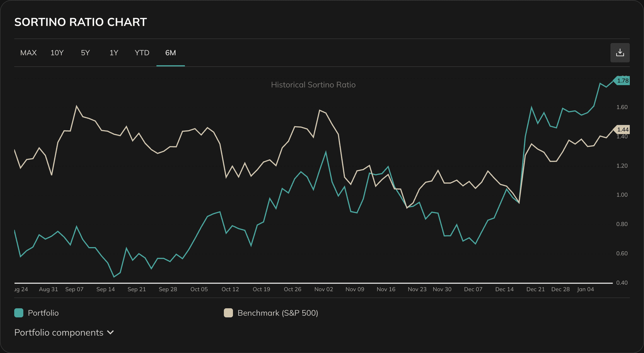Image resolution: width=644 pixels, height=353 pixels.
Task: Click the beige Benchmark color swatch
Action: coord(229,313)
